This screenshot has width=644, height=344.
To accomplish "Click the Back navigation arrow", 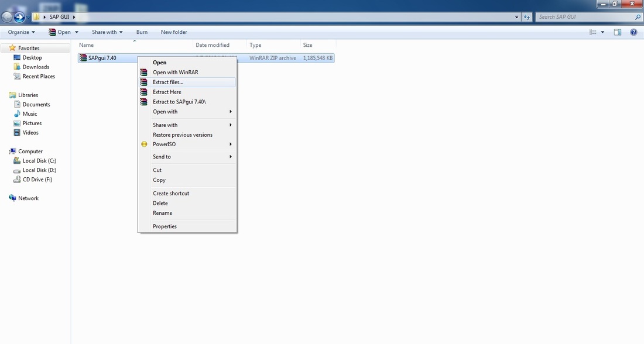I will click(x=7, y=17).
